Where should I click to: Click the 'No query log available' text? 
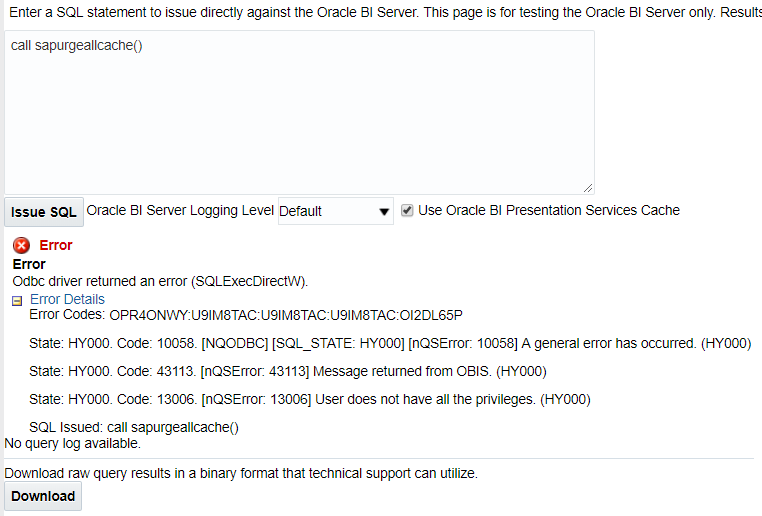72,444
